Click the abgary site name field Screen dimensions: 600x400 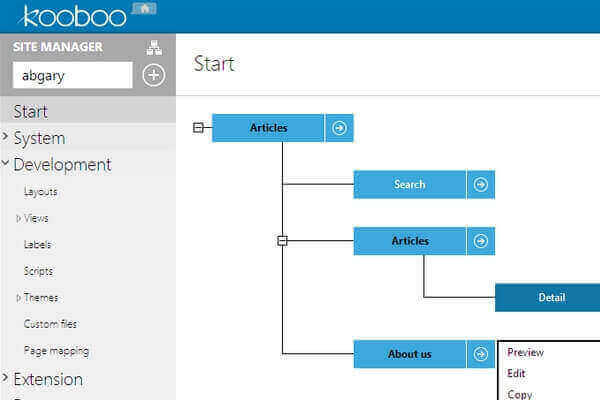pyautogui.click(x=72, y=75)
